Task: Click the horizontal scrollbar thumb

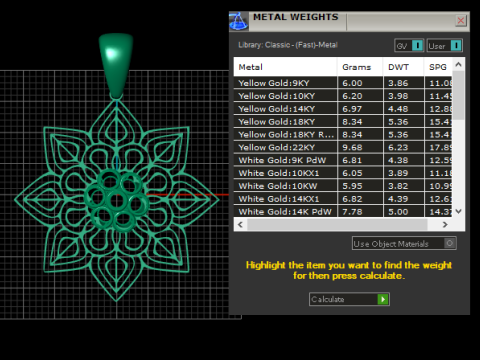Action: click(x=337, y=225)
